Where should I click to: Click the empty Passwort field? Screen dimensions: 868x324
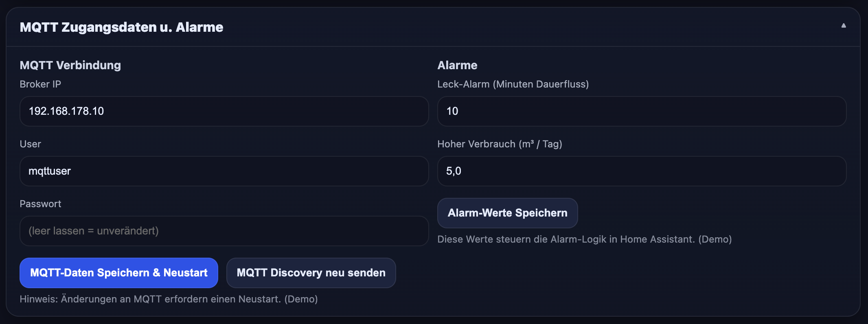tap(224, 231)
